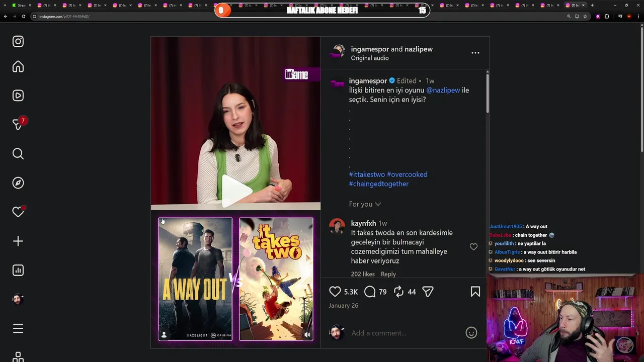644x362 pixels.
Task: Open nazlipew profile from the post header
Action: (419, 49)
